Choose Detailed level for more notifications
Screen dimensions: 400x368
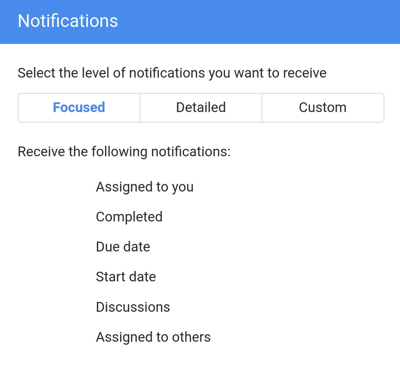[201, 108]
